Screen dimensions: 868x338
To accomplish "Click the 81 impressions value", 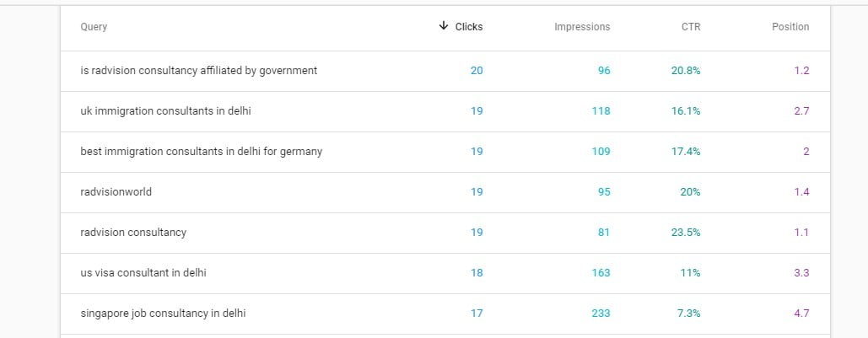I will click(604, 233).
